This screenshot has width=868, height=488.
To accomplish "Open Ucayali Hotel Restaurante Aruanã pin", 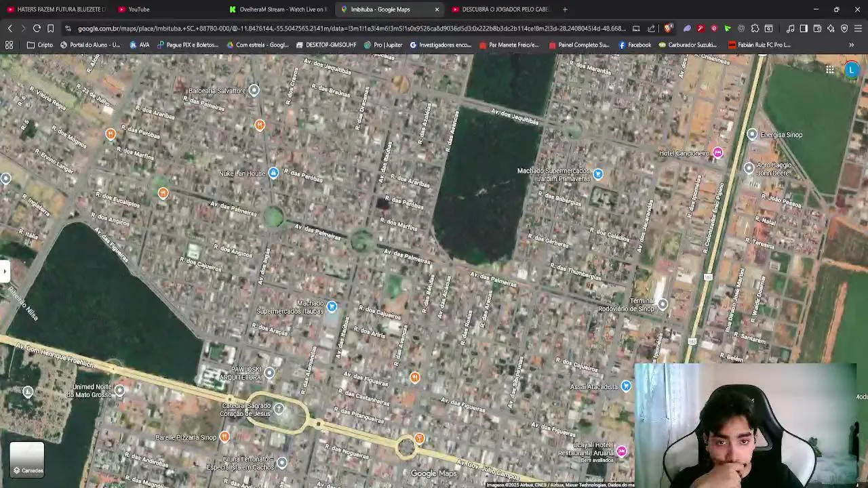I will 622,451.
